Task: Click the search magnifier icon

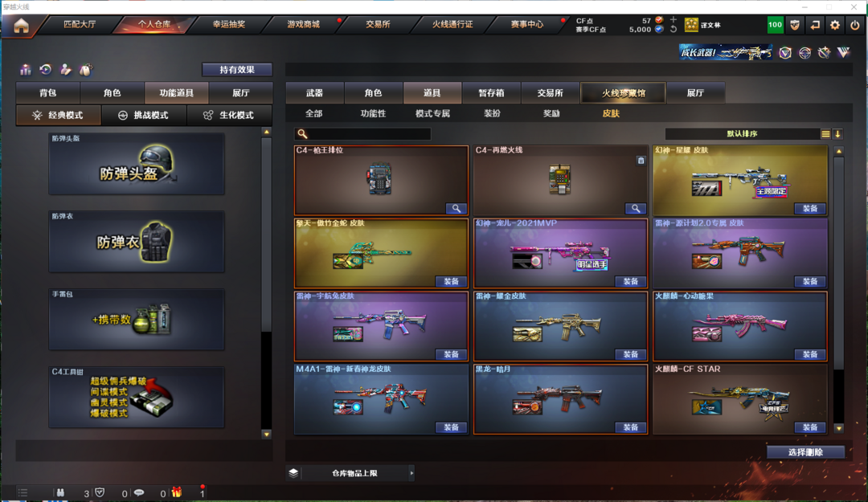Action: pyautogui.click(x=302, y=133)
